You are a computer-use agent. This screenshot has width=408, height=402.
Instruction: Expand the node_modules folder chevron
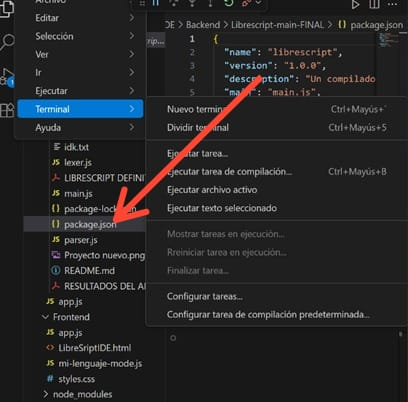coord(45,394)
